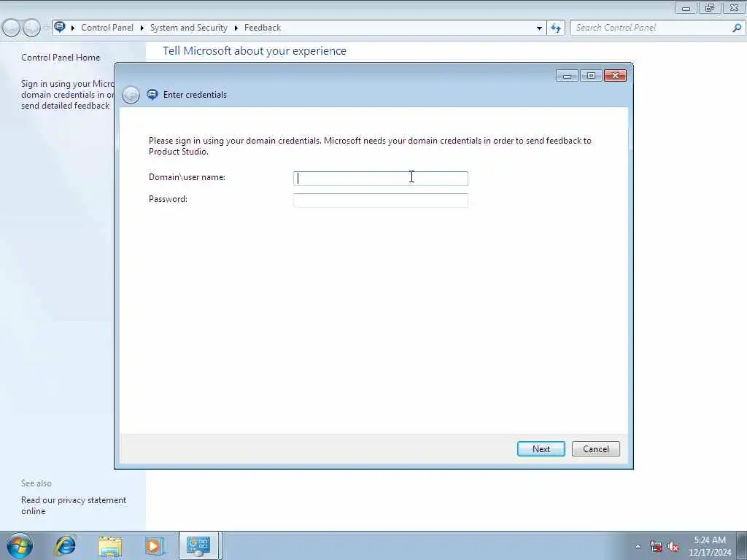This screenshot has height=560, width=747.
Task: Click the Domain\user name label
Action: pyautogui.click(x=187, y=177)
